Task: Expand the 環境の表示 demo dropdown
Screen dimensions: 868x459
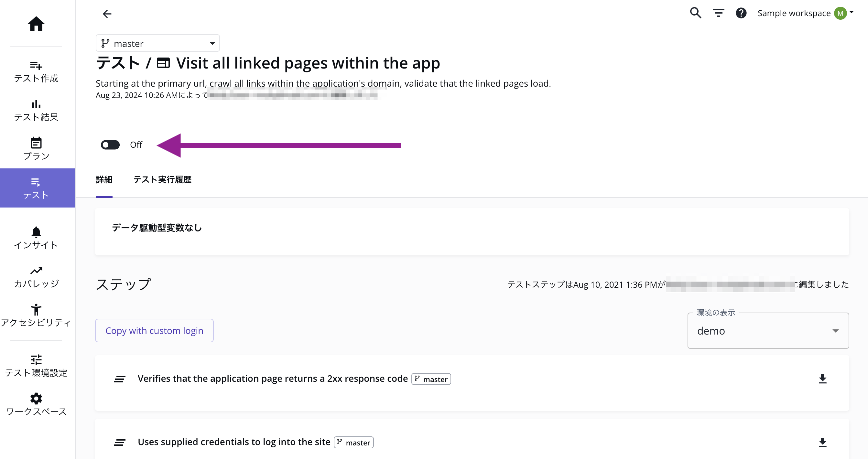Action: click(768, 331)
